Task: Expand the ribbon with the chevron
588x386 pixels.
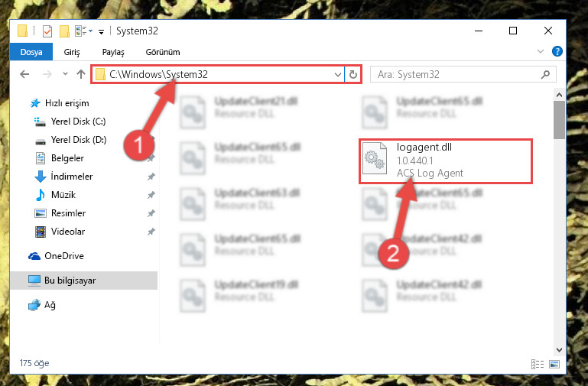Action: click(541, 51)
